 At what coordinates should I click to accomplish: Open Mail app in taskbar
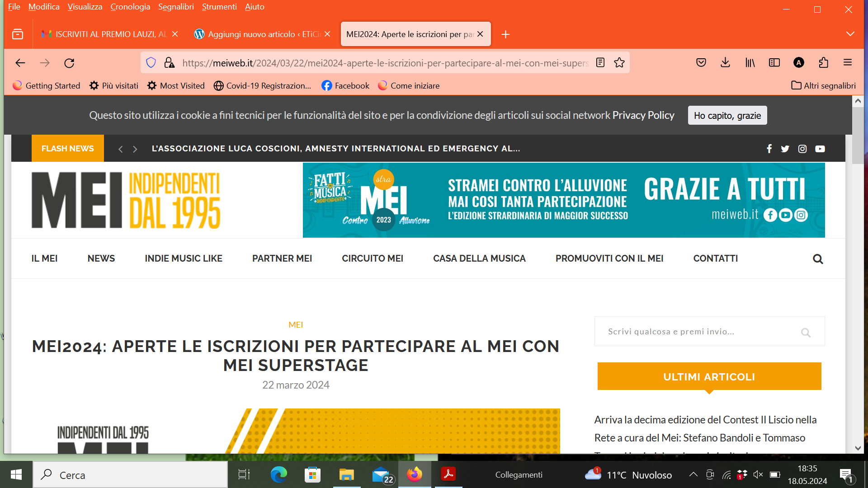click(382, 474)
